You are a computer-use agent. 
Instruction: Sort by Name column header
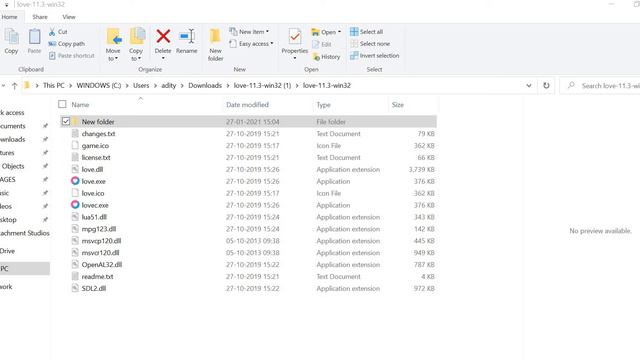[x=80, y=105]
